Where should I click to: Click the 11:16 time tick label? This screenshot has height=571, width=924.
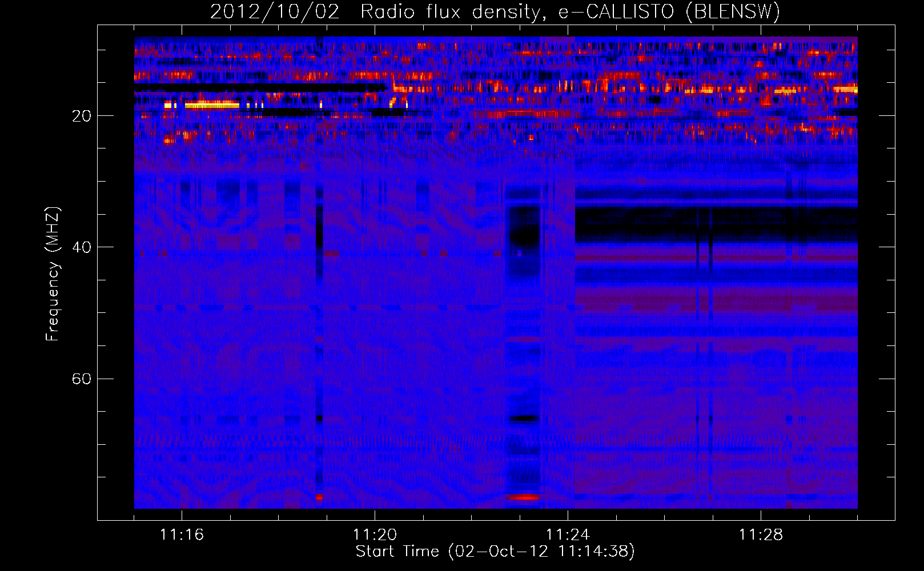[182, 535]
